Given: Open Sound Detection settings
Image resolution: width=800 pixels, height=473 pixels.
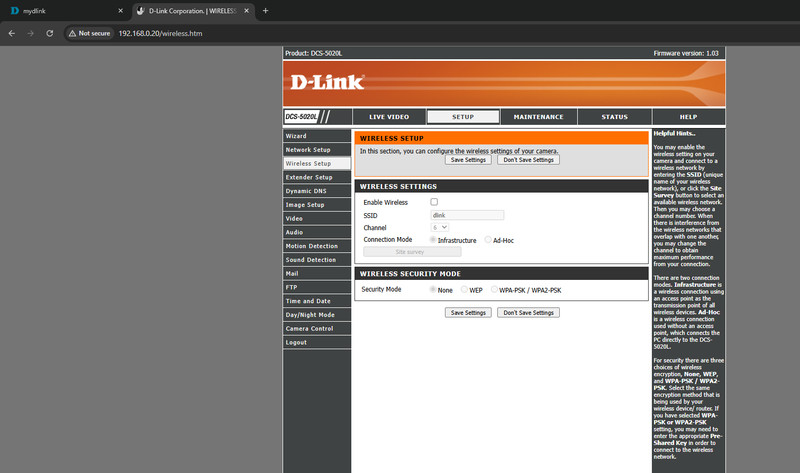Looking at the screenshot, I should coord(317,260).
